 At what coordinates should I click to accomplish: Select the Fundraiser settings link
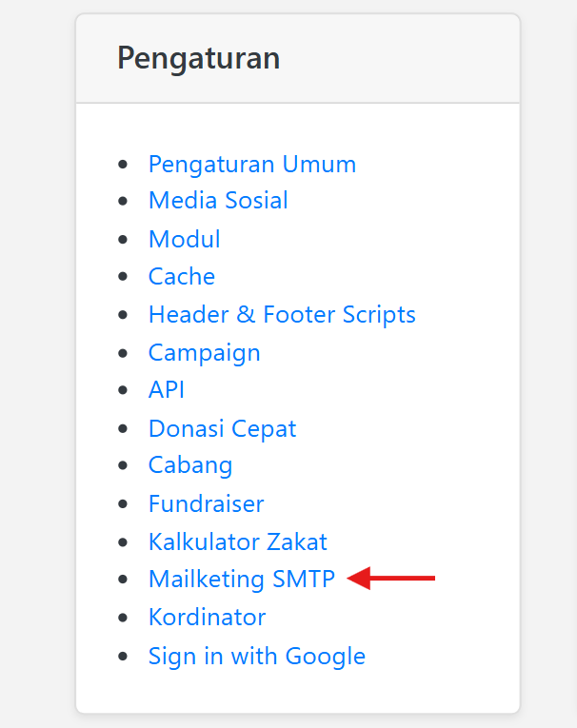tap(206, 503)
